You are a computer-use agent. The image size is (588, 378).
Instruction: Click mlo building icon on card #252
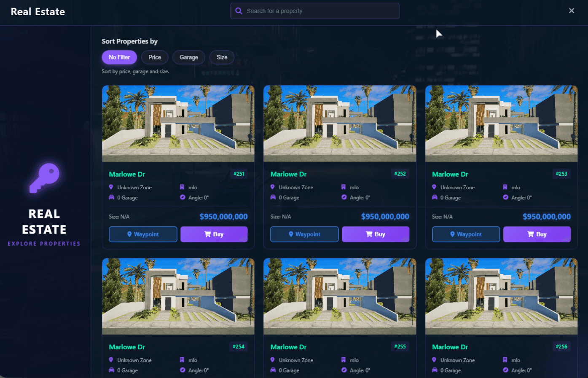coord(344,187)
